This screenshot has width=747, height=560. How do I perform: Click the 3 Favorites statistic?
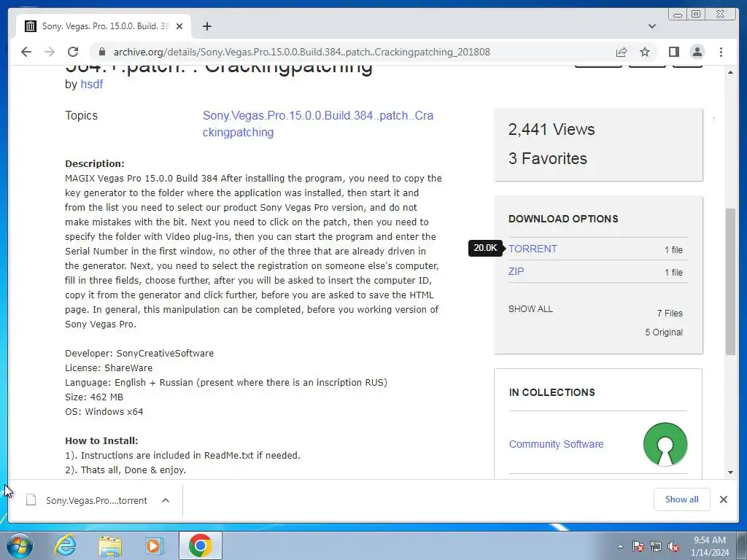tap(547, 158)
